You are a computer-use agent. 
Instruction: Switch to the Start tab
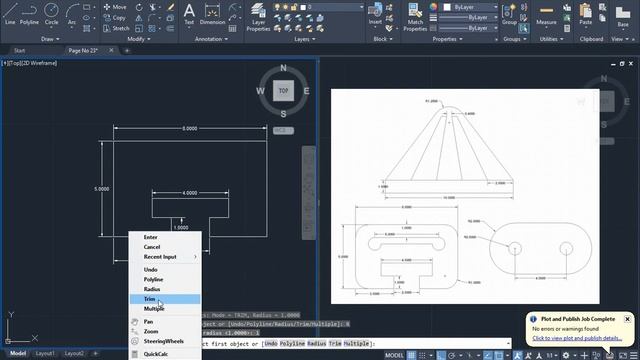[20, 51]
